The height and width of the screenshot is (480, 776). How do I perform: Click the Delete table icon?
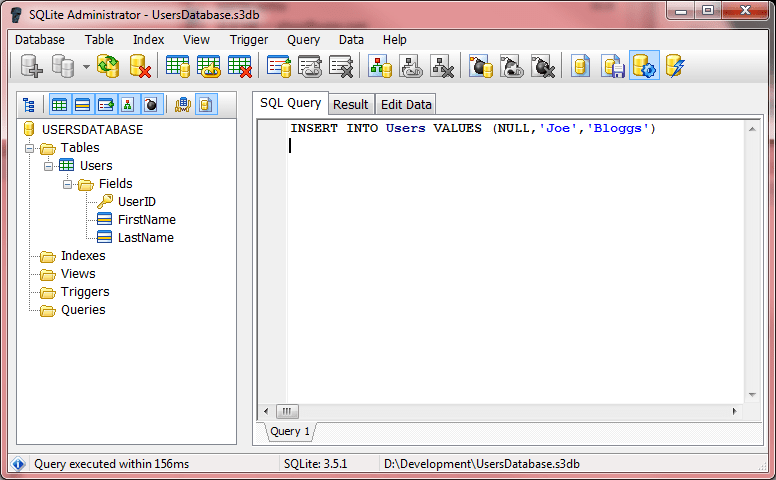[x=240, y=66]
